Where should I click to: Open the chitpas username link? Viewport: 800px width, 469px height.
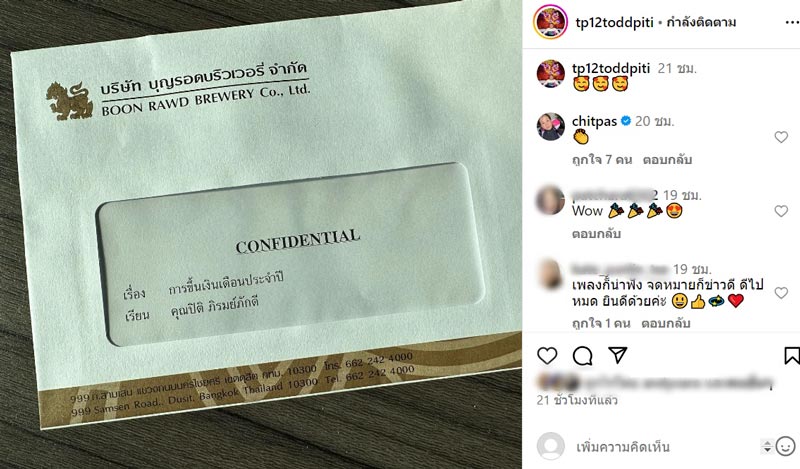(x=594, y=121)
